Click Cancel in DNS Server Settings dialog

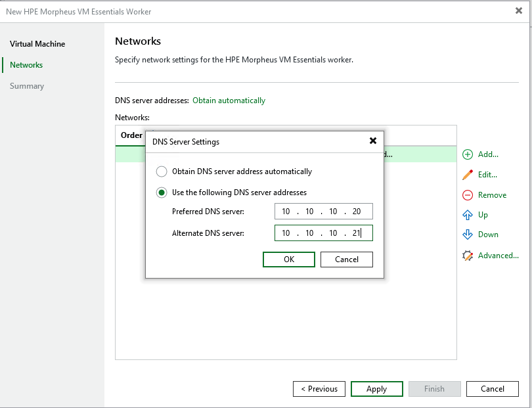pyautogui.click(x=346, y=260)
